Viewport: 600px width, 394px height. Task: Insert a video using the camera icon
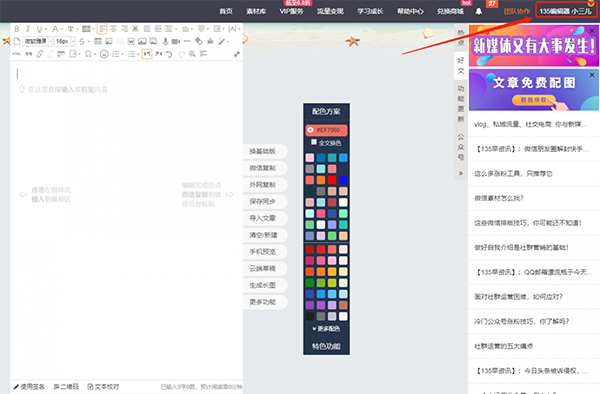tap(176, 41)
